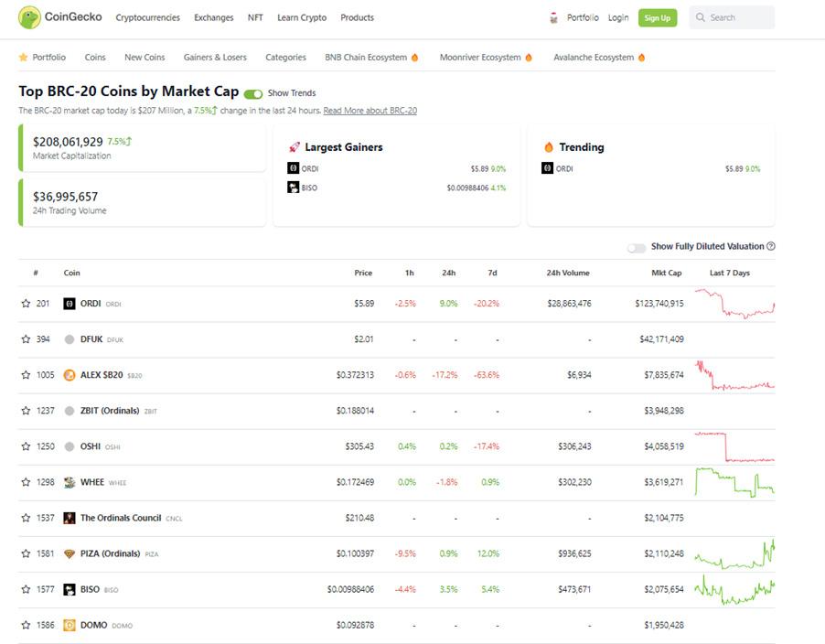Open the ALEX $B20 coin name link
The image size is (825, 644).
tap(102, 375)
